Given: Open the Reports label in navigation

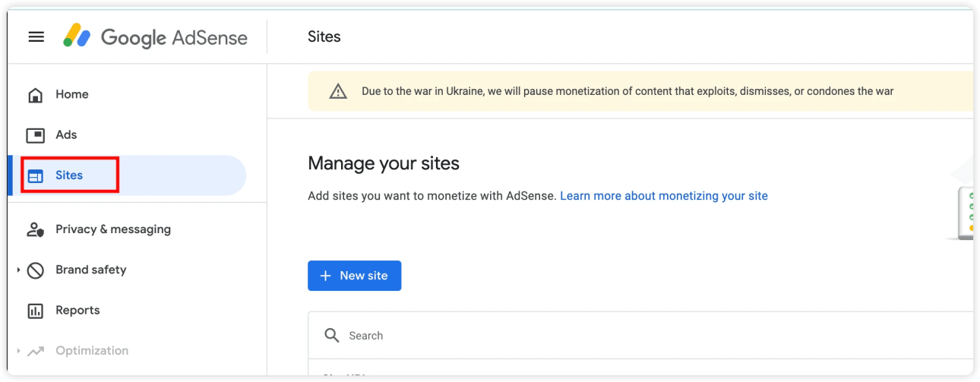Looking at the screenshot, I should pos(77,310).
